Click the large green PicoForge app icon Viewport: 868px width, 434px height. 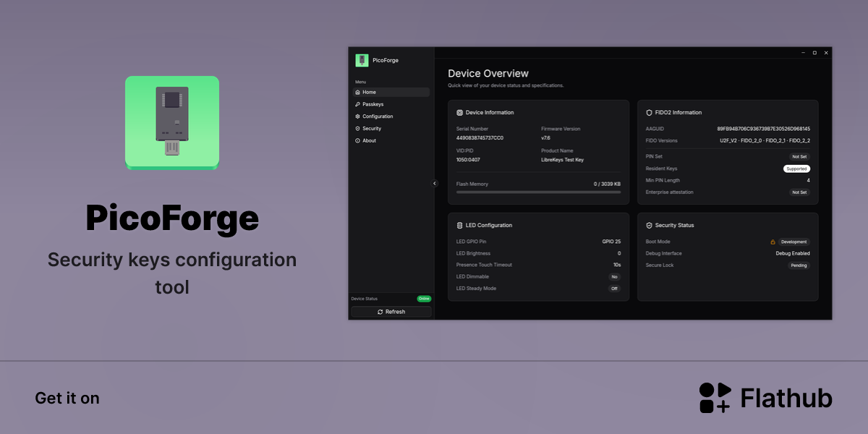(x=172, y=123)
